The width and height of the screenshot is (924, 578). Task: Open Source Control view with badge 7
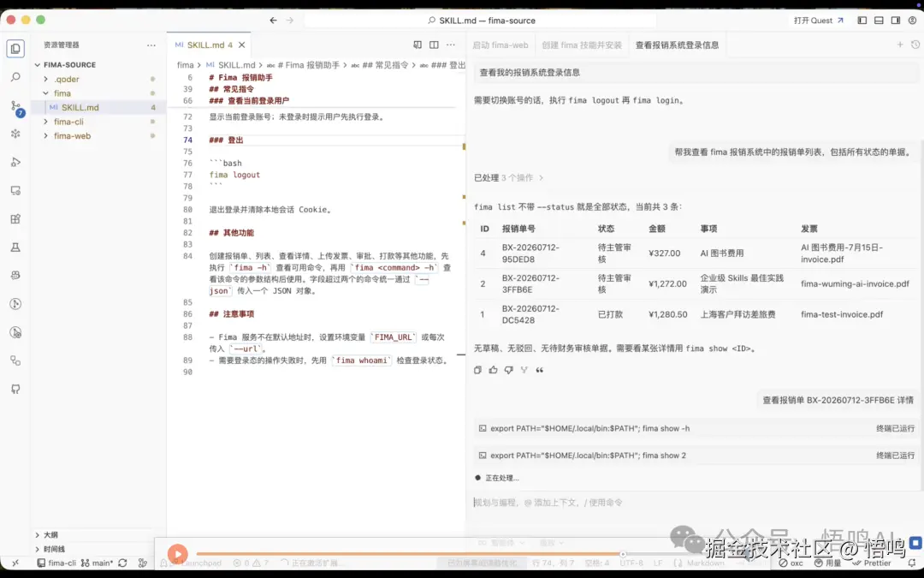pos(16,106)
